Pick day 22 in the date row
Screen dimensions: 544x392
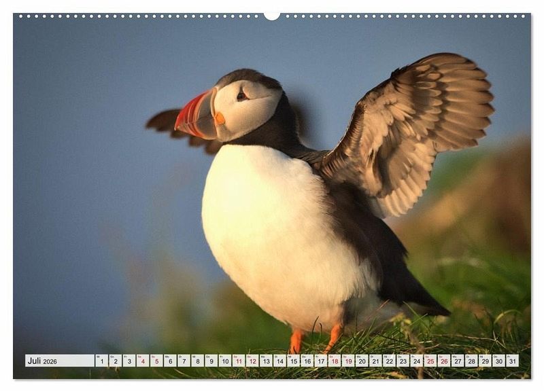coord(388,361)
